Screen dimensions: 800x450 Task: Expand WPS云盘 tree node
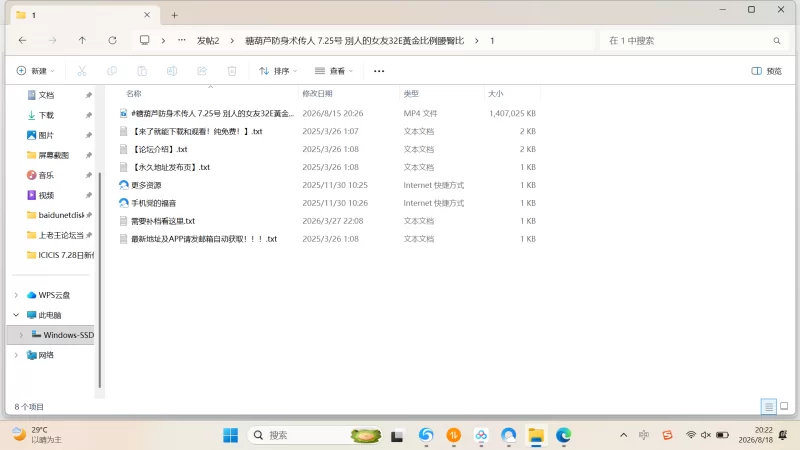(16, 295)
